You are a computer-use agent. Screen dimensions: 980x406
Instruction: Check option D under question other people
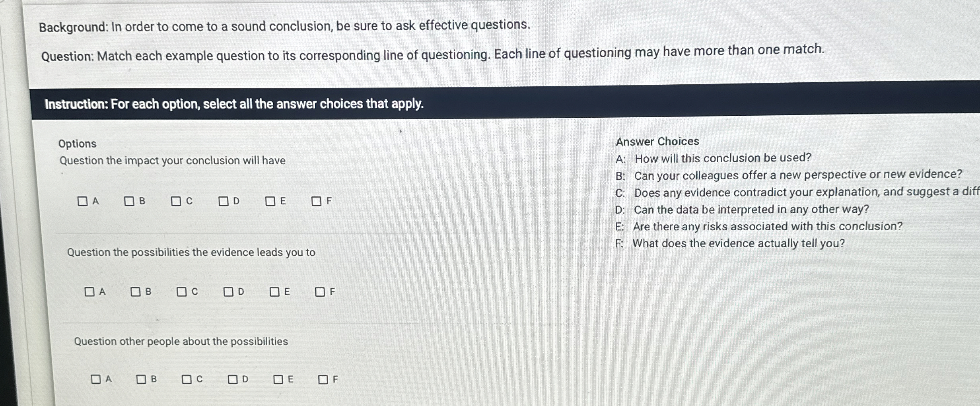pos(233,379)
